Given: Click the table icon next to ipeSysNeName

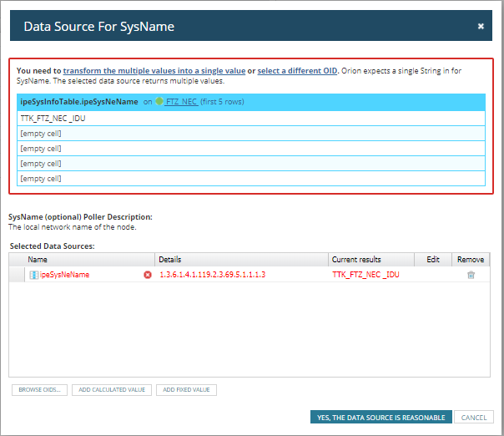Looking at the screenshot, I should pyautogui.click(x=33, y=275).
